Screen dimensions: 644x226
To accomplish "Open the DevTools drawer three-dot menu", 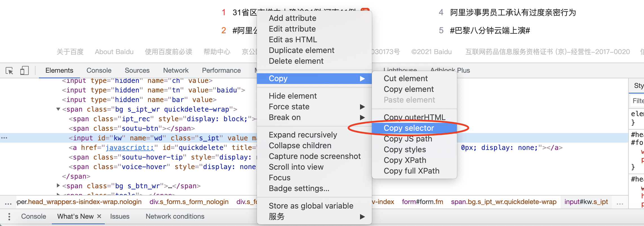I will coord(9,216).
